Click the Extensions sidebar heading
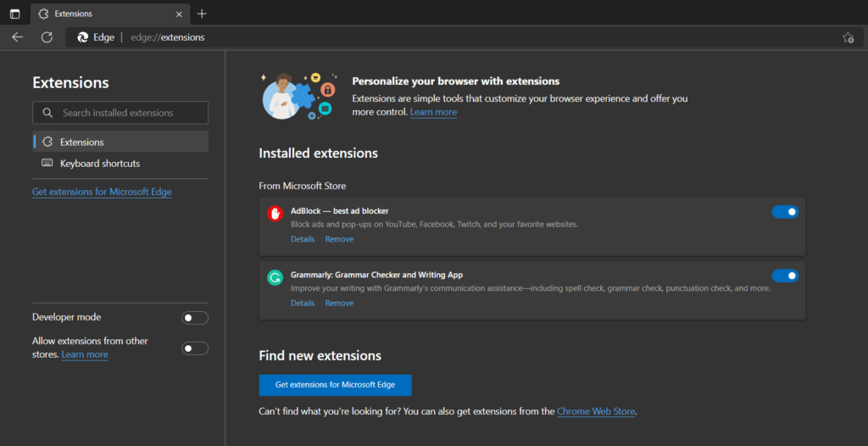868x446 pixels. tap(71, 82)
